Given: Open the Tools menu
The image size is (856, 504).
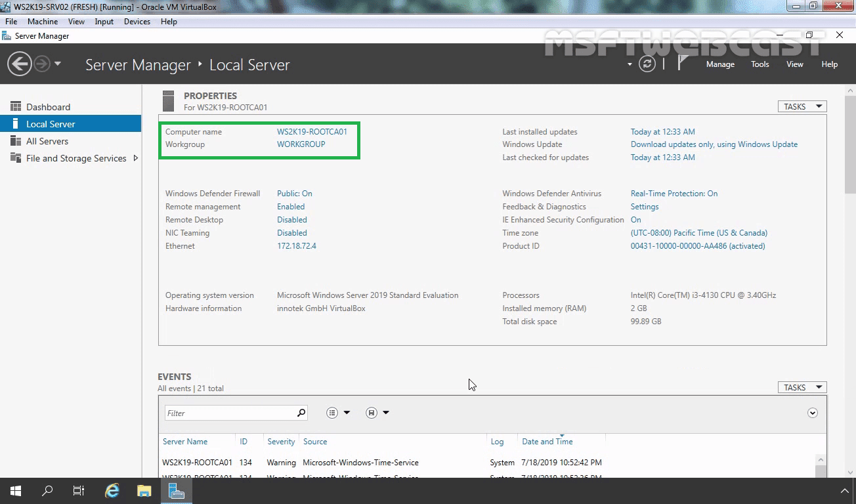Looking at the screenshot, I should click(760, 64).
